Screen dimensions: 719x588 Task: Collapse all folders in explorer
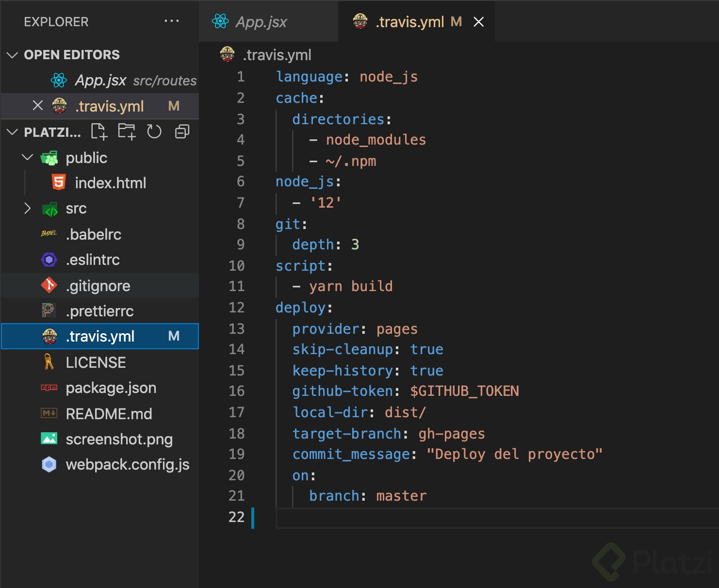pyautogui.click(x=182, y=131)
